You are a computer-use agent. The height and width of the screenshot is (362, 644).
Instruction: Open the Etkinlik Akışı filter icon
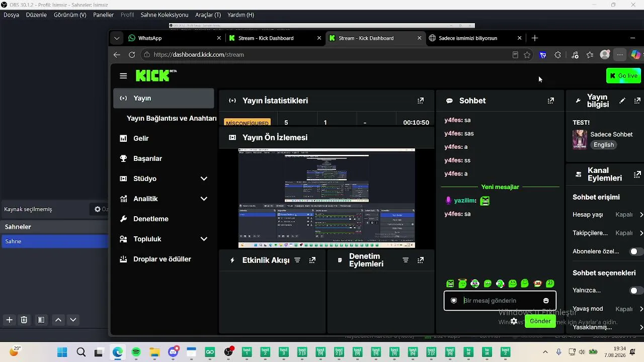click(297, 260)
